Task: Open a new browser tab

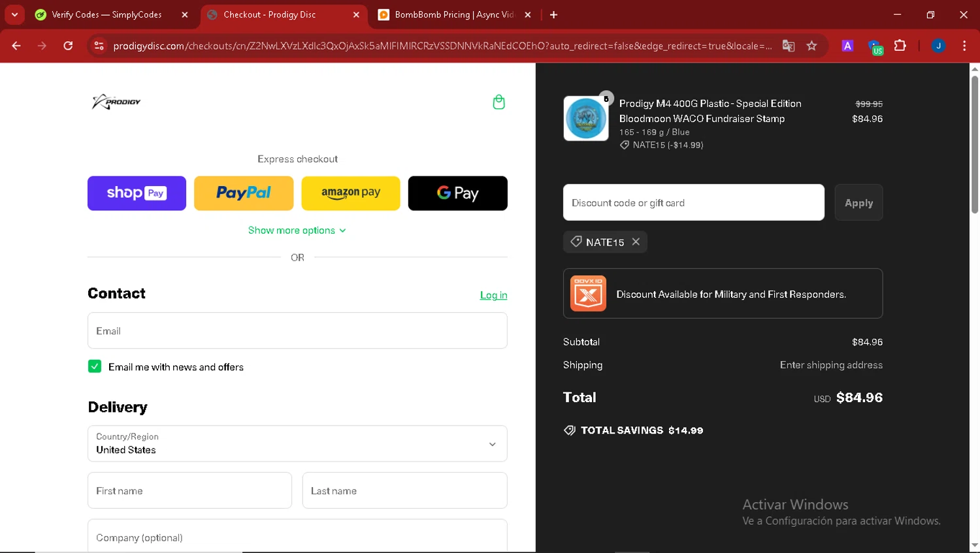Action: (x=553, y=14)
